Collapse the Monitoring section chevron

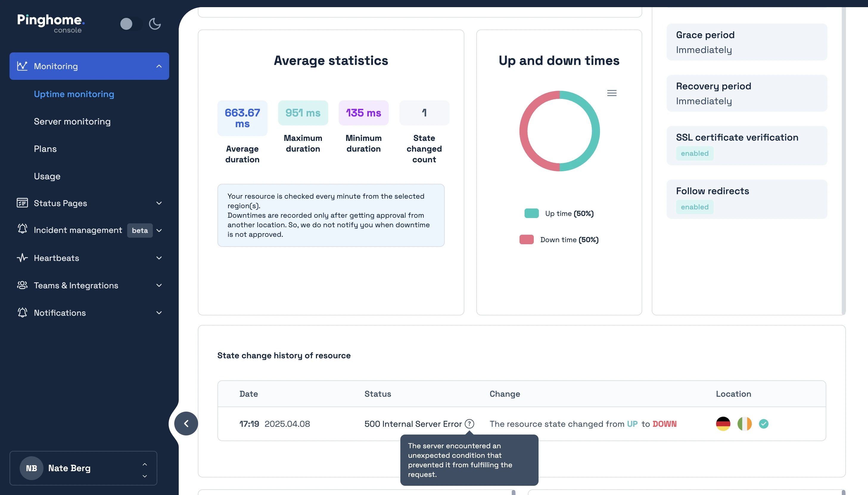(159, 66)
